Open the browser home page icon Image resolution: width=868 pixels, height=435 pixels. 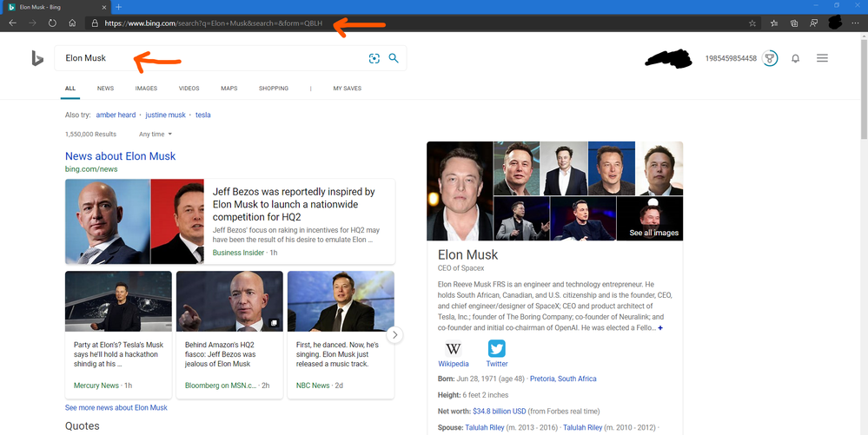[72, 23]
